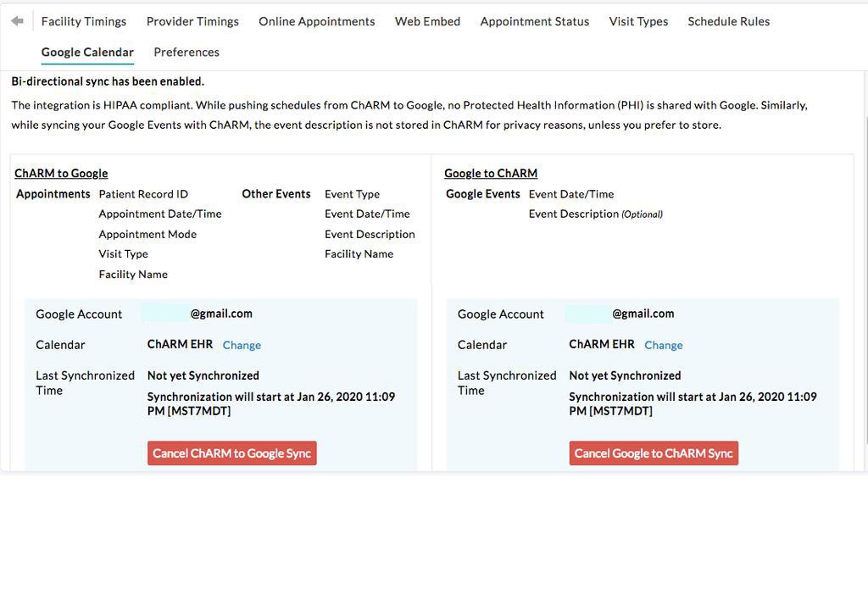868x600 pixels.
Task: Open the Appointment Status tab
Action: 534,21
